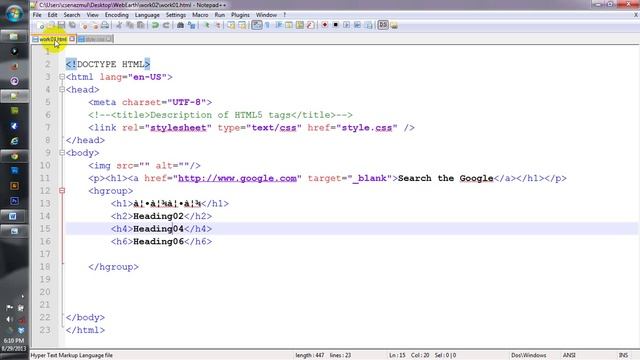The height and width of the screenshot is (360, 640).
Task: Open the Encoding menu
Action: (117, 15)
